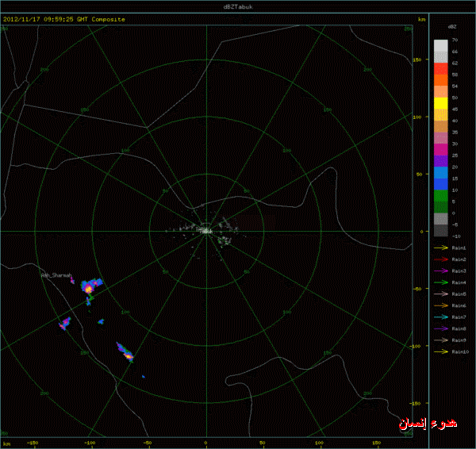Click the Tabuk radar site label
Viewport: 476px width, 449px height.
tap(206, 232)
